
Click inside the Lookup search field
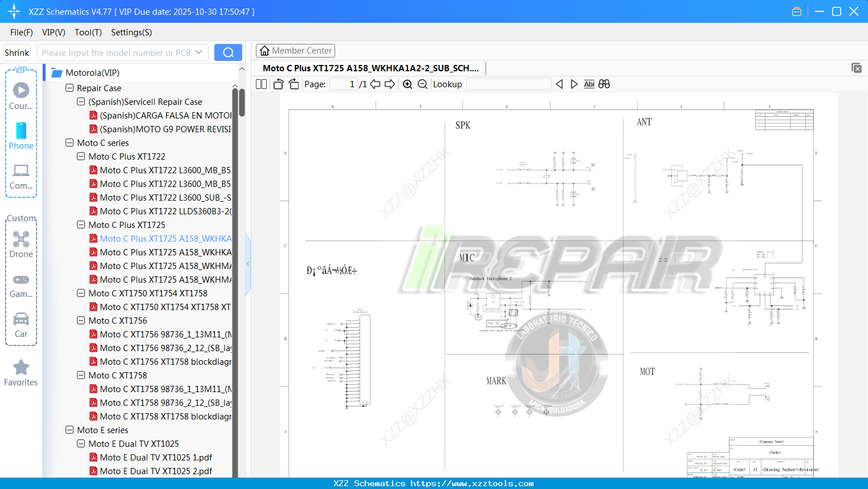(x=509, y=84)
